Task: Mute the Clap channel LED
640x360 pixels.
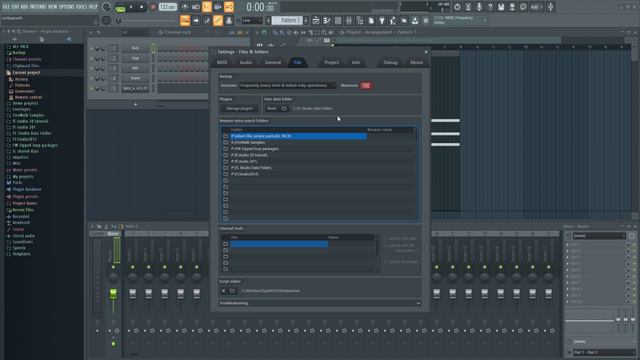Action: [91, 58]
